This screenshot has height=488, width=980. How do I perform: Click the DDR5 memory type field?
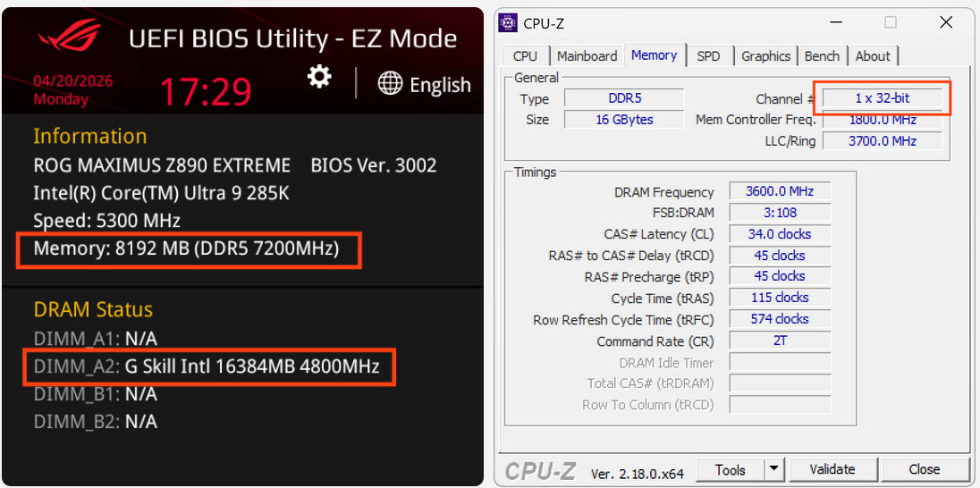click(624, 98)
